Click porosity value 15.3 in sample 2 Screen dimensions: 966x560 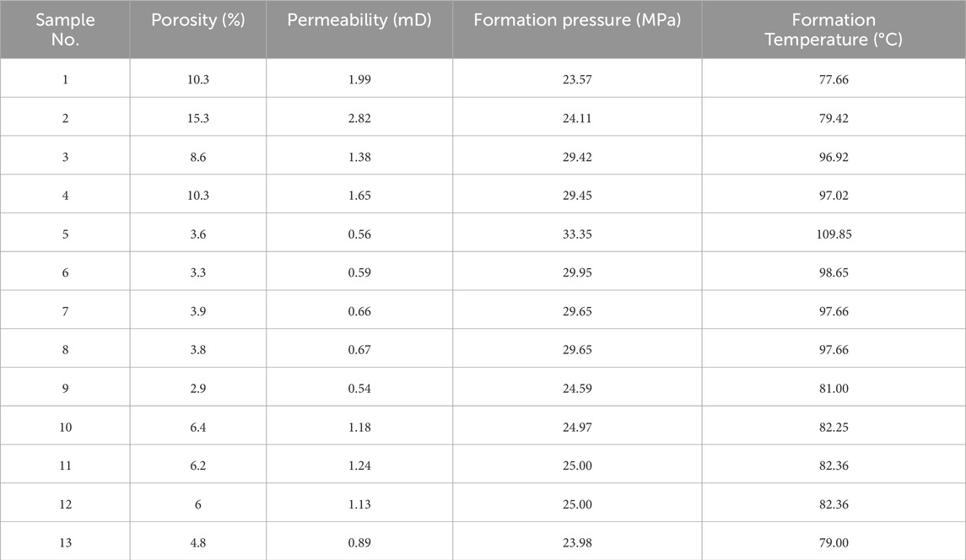coord(197,118)
